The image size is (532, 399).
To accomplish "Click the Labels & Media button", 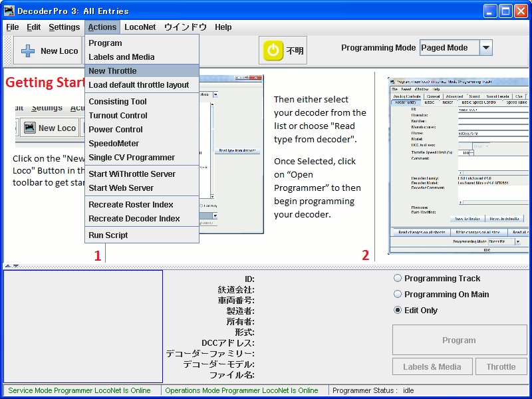I will [x=432, y=367].
